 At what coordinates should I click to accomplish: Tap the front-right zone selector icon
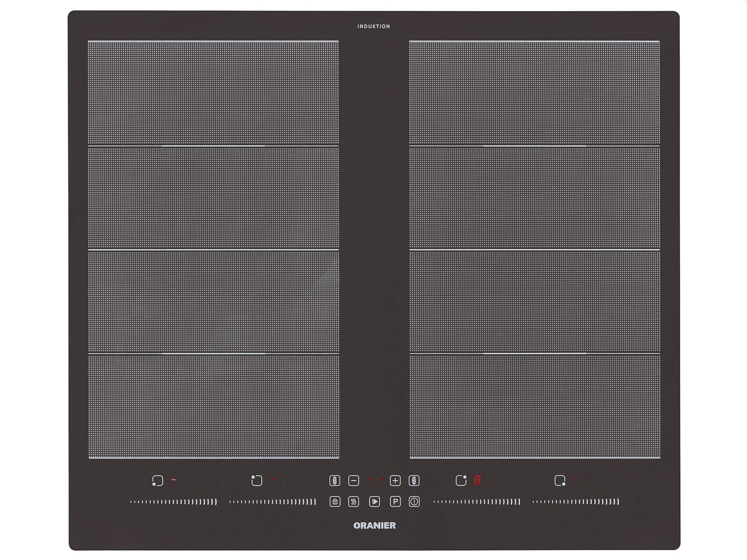560,481
